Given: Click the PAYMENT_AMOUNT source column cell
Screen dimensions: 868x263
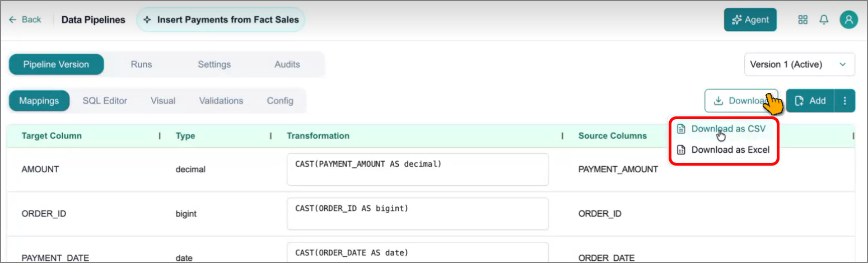Looking at the screenshot, I should [x=618, y=170].
